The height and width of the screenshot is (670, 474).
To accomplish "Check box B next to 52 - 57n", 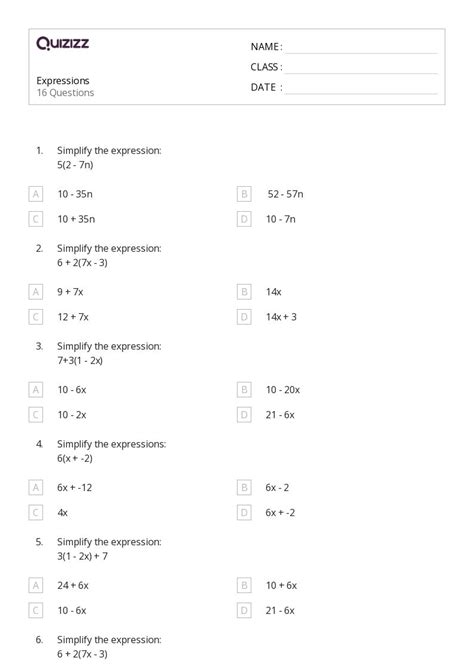I will click(x=244, y=194).
